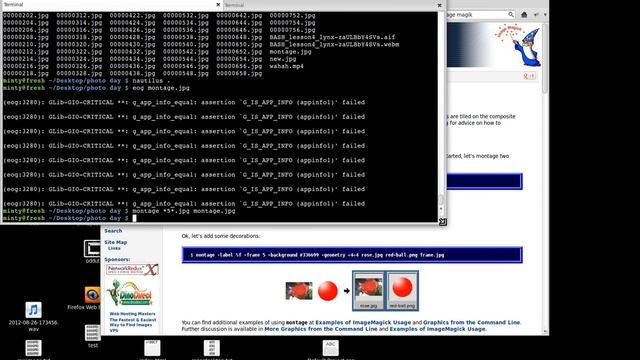
Task: Click the framed rose.jpg montage tile
Action: click(x=369, y=290)
